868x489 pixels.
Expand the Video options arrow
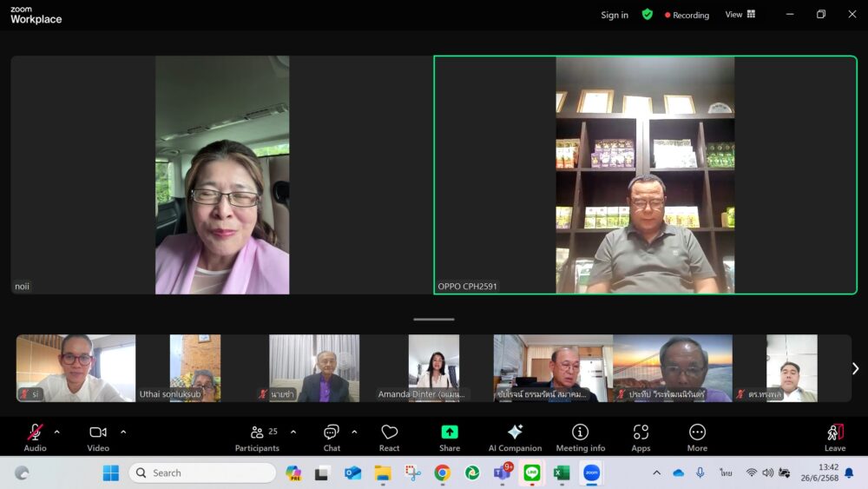coord(123,432)
